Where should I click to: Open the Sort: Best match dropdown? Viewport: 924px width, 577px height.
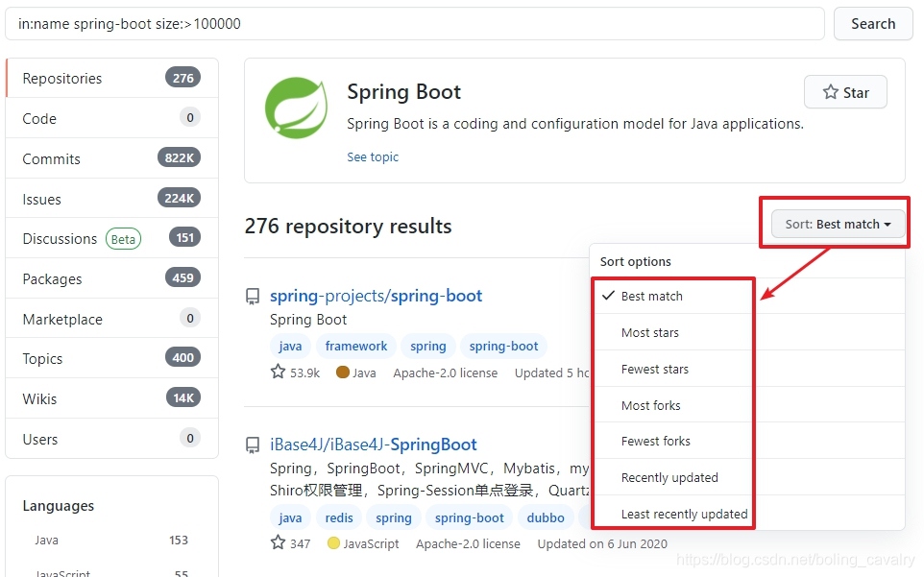click(838, 224)
